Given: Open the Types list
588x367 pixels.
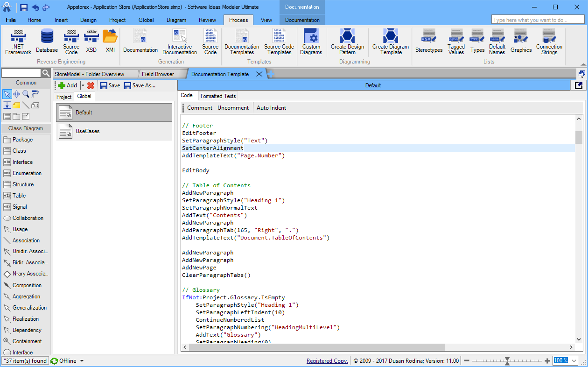Looking at the screenshot, I should coord(477,42).
